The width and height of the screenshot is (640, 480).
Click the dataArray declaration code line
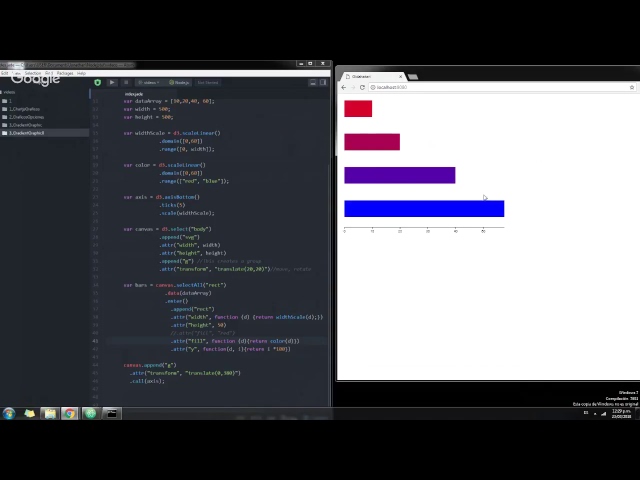169,101
